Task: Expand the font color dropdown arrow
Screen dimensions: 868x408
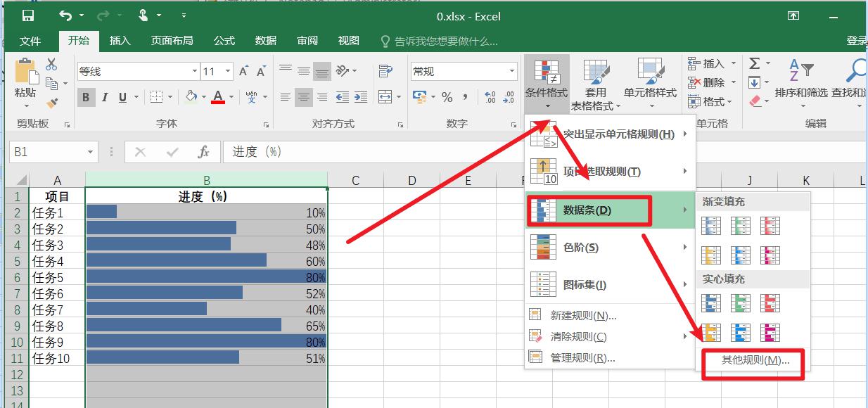Action: (x=231, y=97)
